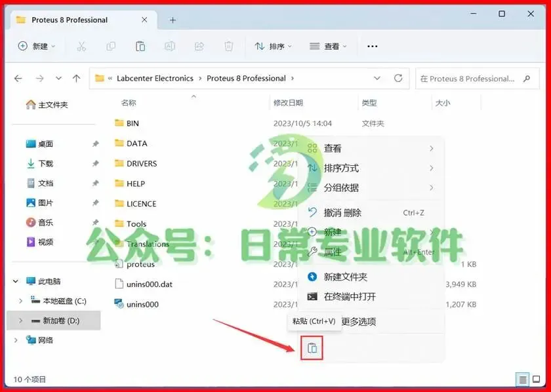Choose 撤消 删除 in context menu
551x392 pixels.
click(371, 212)
